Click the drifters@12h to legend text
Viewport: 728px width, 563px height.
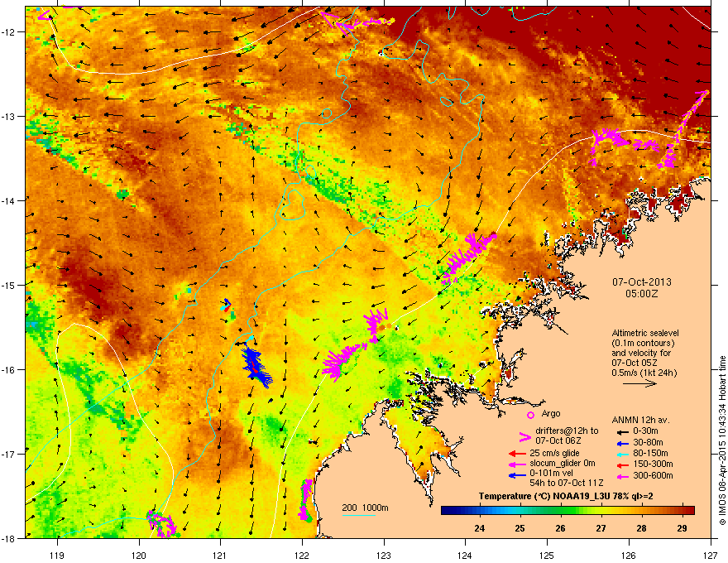tap(567, 431)
